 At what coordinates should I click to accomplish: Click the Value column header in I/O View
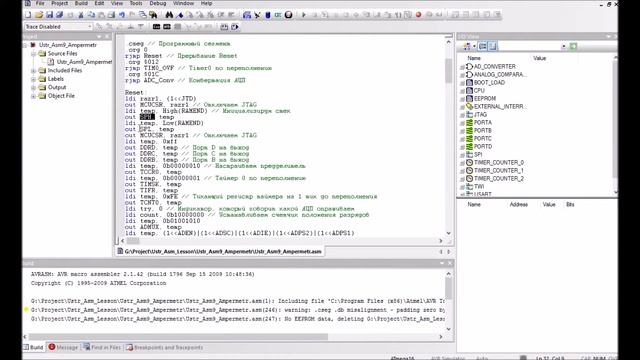[540, 58]
